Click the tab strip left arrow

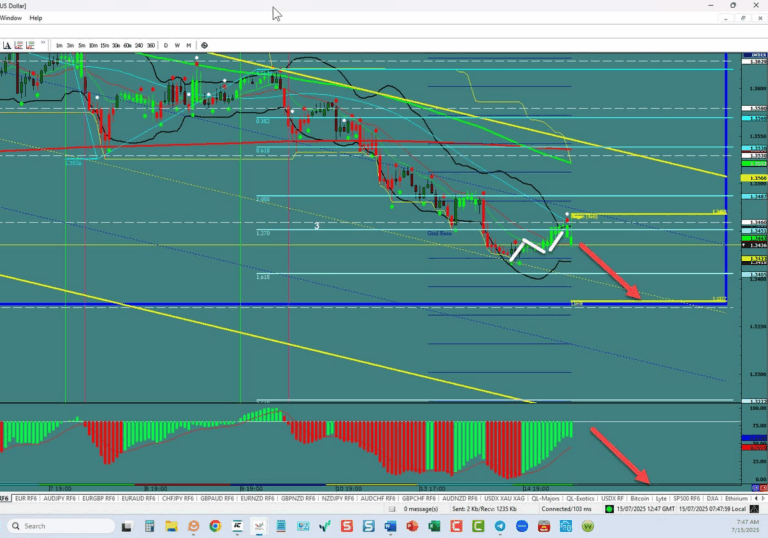[x=756, y=498]
